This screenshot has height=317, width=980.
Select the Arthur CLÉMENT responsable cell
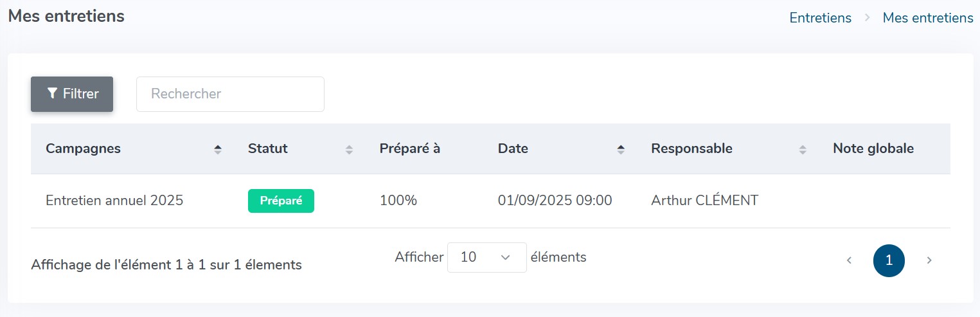pyautogui.click(x=704, y=201)
